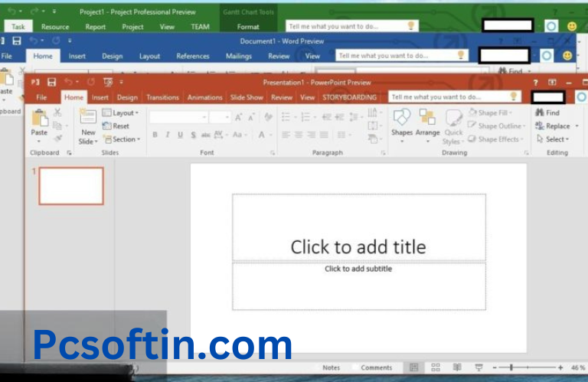The image size is (588, 382).
Task: Toggle Italic formatting
Action: [168, 135]
